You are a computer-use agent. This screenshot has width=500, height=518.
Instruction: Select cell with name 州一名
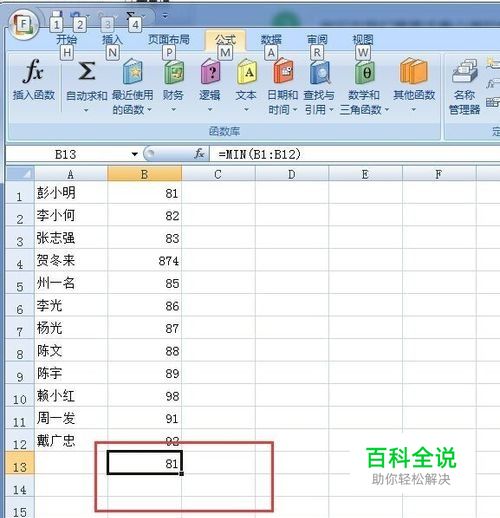click(71, 283)
